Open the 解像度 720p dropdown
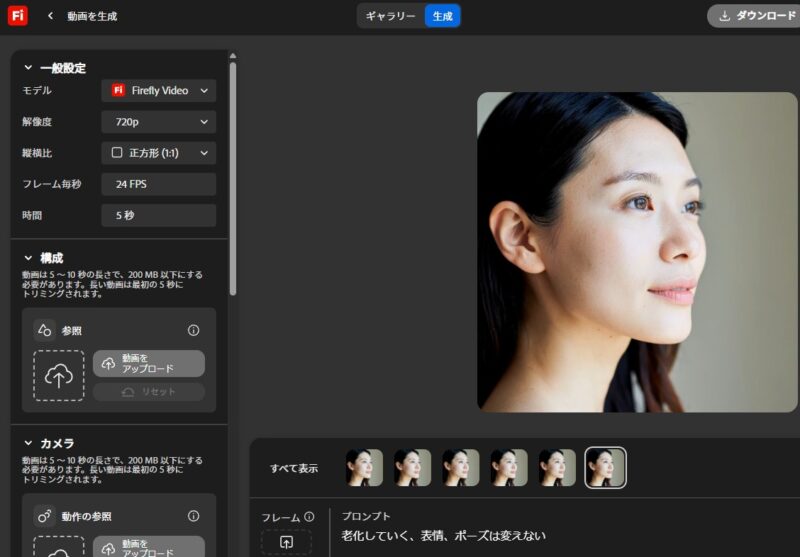The width and height of the screenshot is (800, 557). tap(159, 122)
